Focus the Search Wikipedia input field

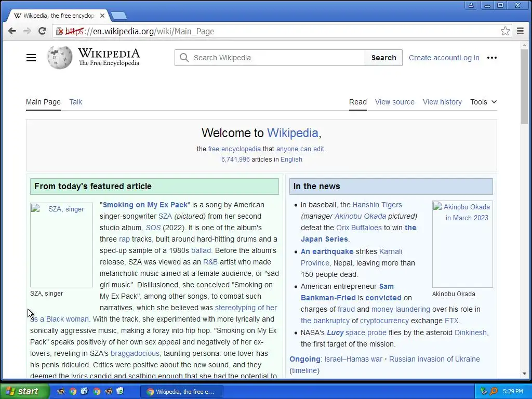click(x=270, y=58)
